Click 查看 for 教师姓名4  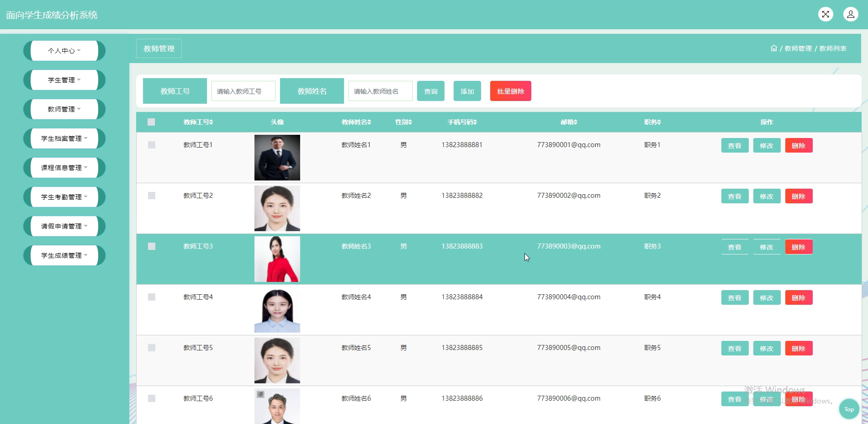tap(735, 297)
